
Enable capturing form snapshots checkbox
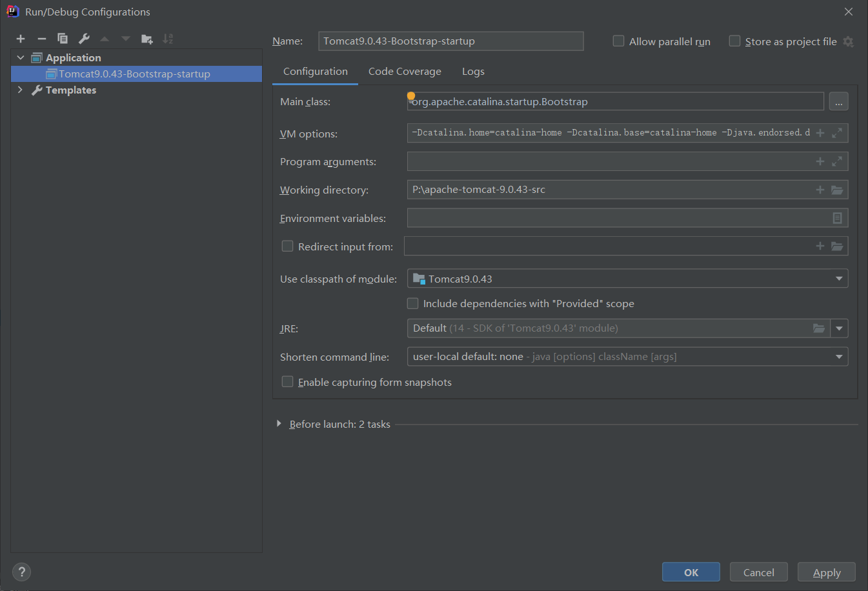[288, 382]
